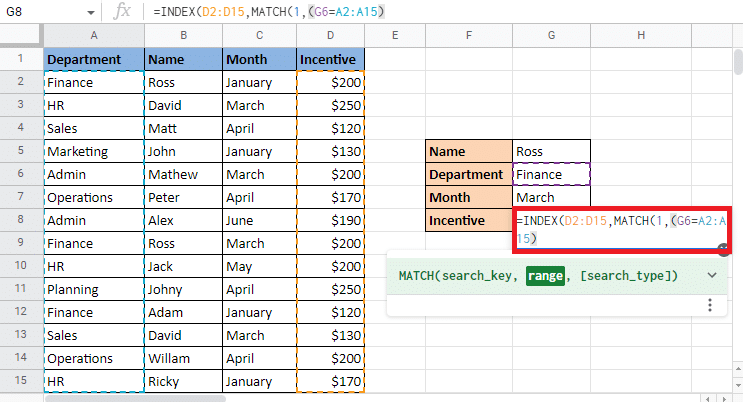Close the MATCH formula help popup

point(723,248)
